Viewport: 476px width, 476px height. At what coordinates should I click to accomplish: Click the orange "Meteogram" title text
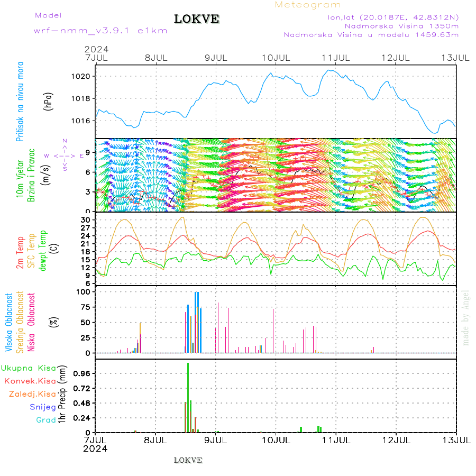(308, 5)
